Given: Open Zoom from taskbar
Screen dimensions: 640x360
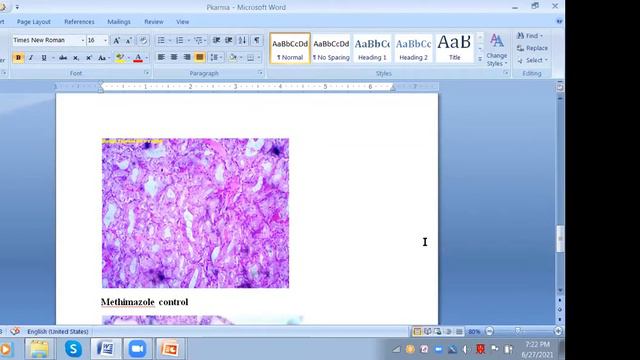Looking at the screenshot, I should [138, 349].
